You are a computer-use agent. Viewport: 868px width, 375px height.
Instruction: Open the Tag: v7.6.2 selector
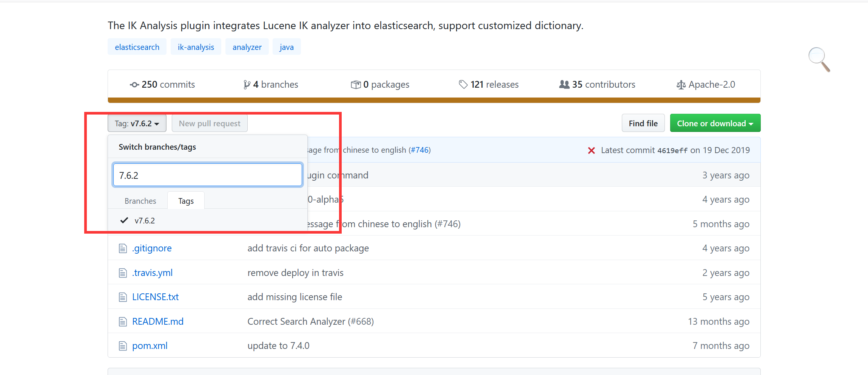pyautogui.click(x=137, y=123)
